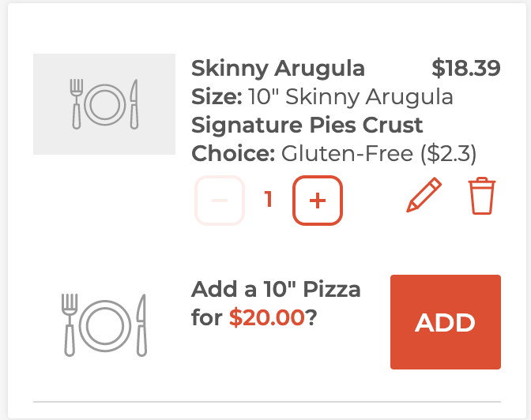Click the Size: 10" Skinny Arugula line

coord(322,97)
